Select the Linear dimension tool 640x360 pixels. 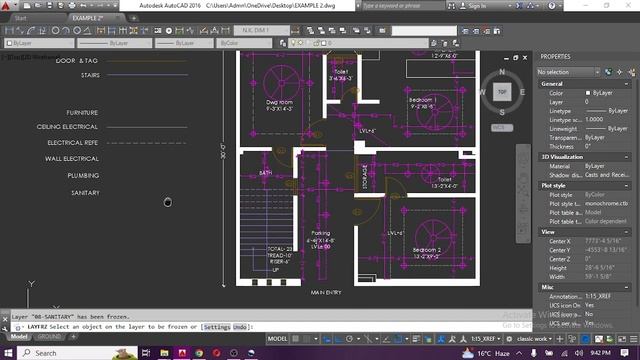[9, 31]
